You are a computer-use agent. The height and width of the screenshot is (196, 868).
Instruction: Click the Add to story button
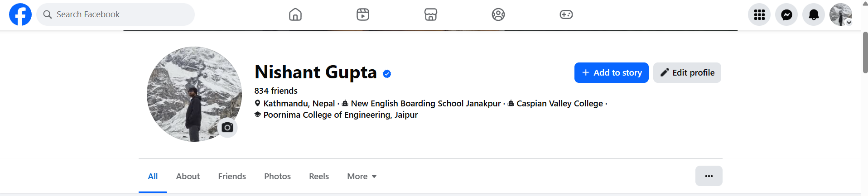(612, 73)
